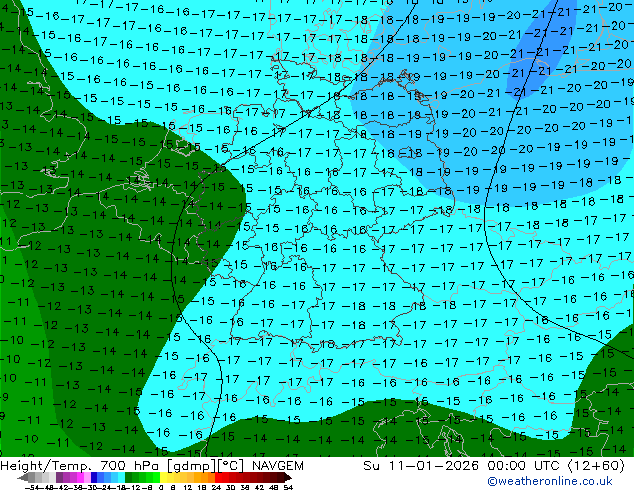This screenshot has height=490, width=634.
Task: Select the dark purple swatch in the legend
Action: click(59, 477)
